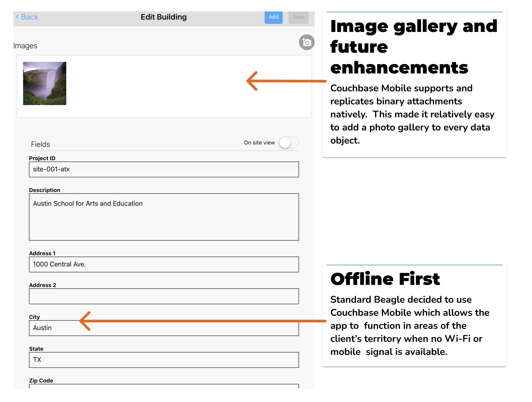Select the Austin School description text
532x402 pixels.
[x=88, y=203]
